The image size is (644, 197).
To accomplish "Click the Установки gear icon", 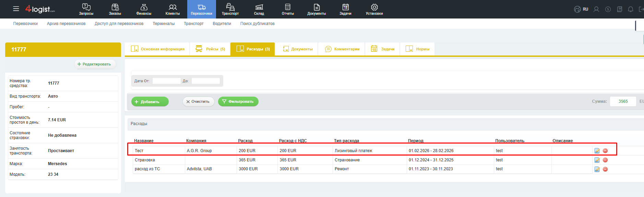I will coord(374,7).
